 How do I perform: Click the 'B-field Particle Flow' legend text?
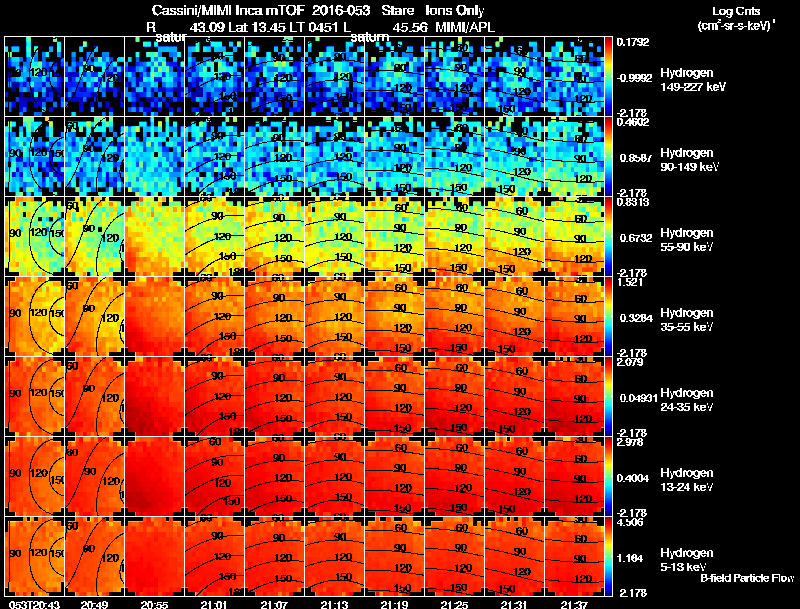(747, 578)
